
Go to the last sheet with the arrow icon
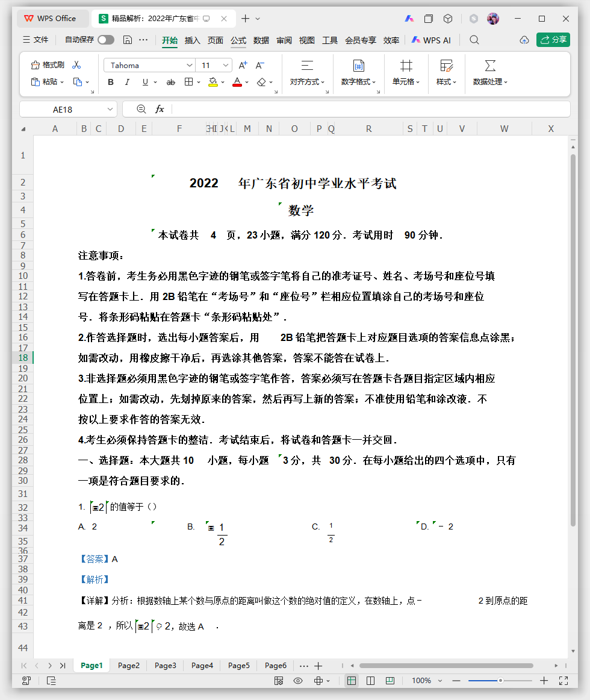(63, 666)
